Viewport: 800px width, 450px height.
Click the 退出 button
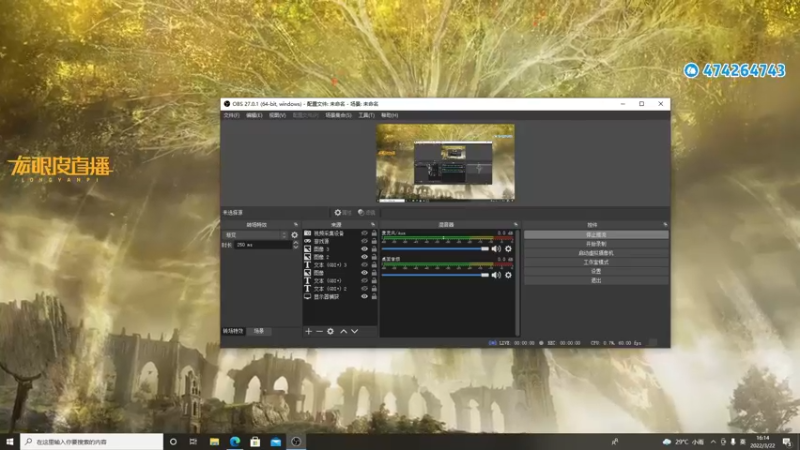[596, 281]
